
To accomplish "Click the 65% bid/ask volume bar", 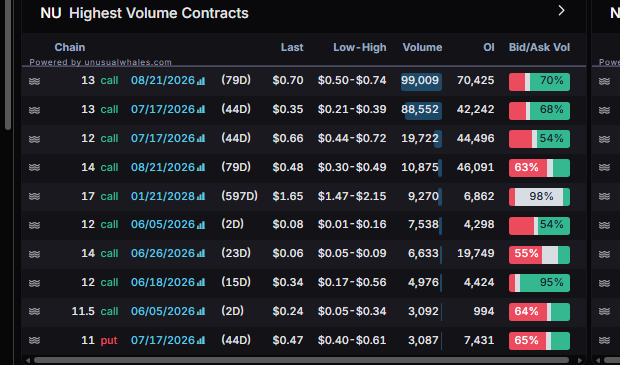I will [x=539, y=341].
